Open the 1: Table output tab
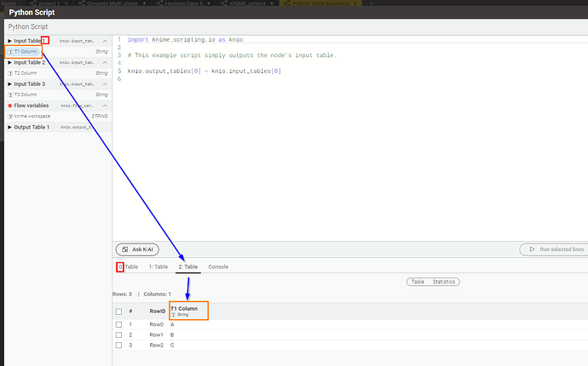Image resolution: width=588 pixels, height=366 pixels. (159, 267)
